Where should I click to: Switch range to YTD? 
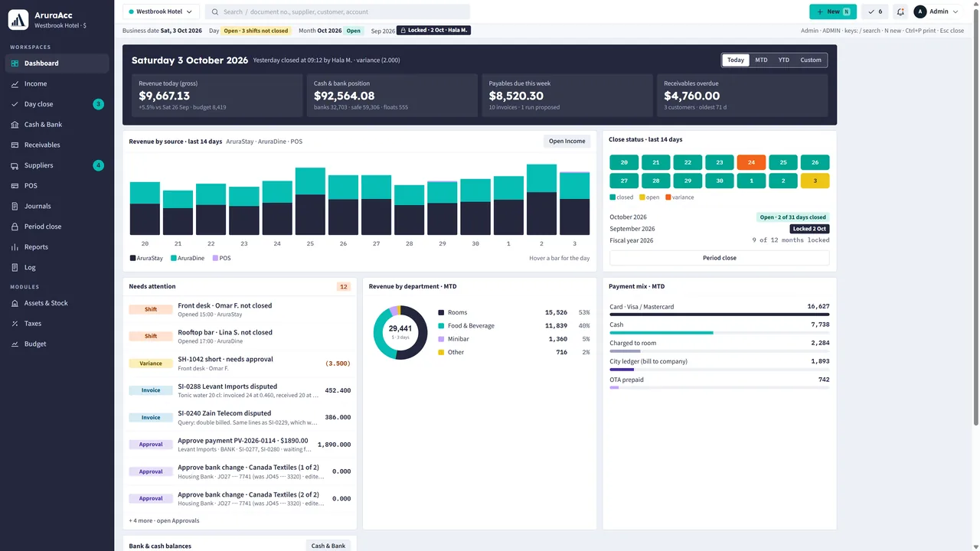(x=784, y=60)
